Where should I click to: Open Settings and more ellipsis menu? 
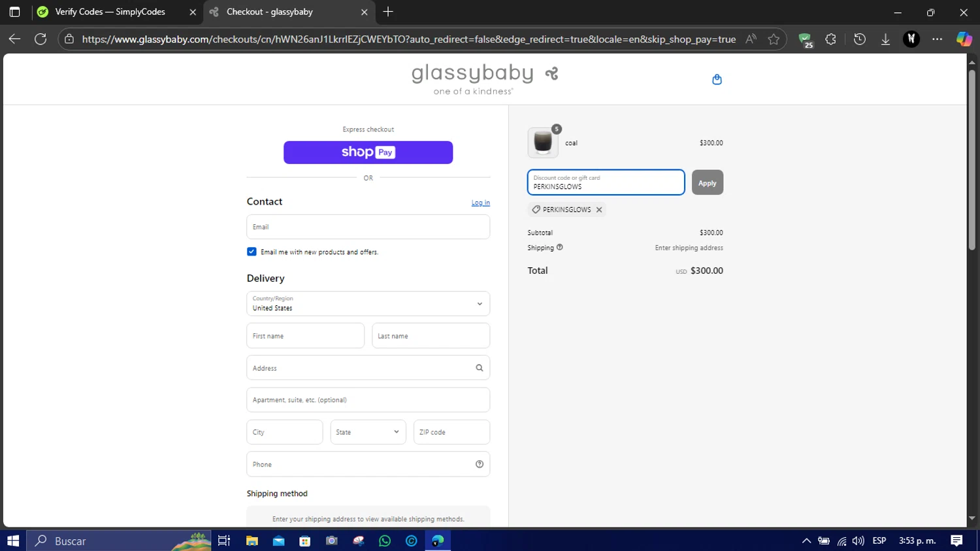[x=938, y=39]
